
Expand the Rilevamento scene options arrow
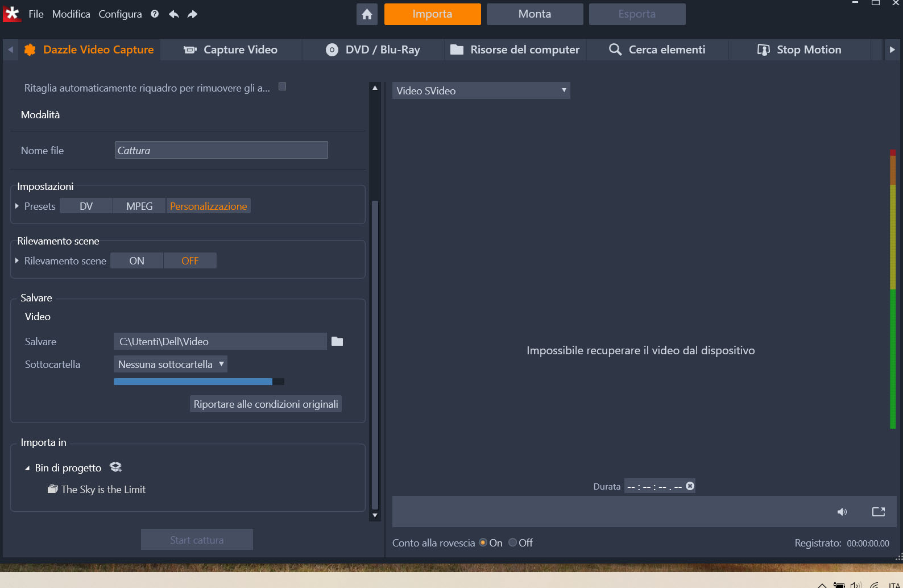(x=17, y=260)
